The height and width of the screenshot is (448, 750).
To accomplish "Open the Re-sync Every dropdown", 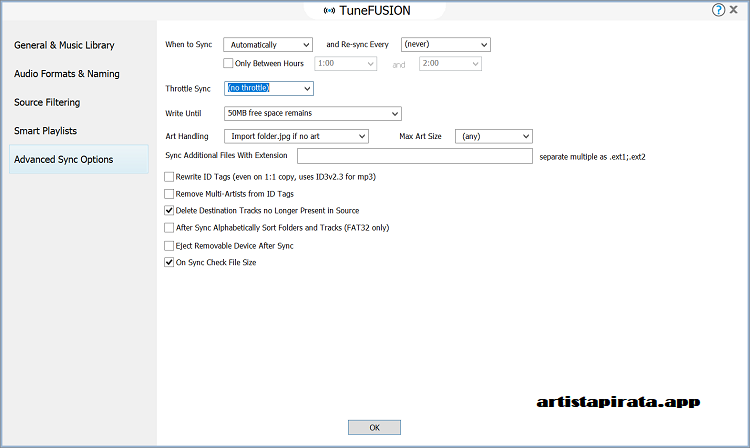I will [446, 44].
